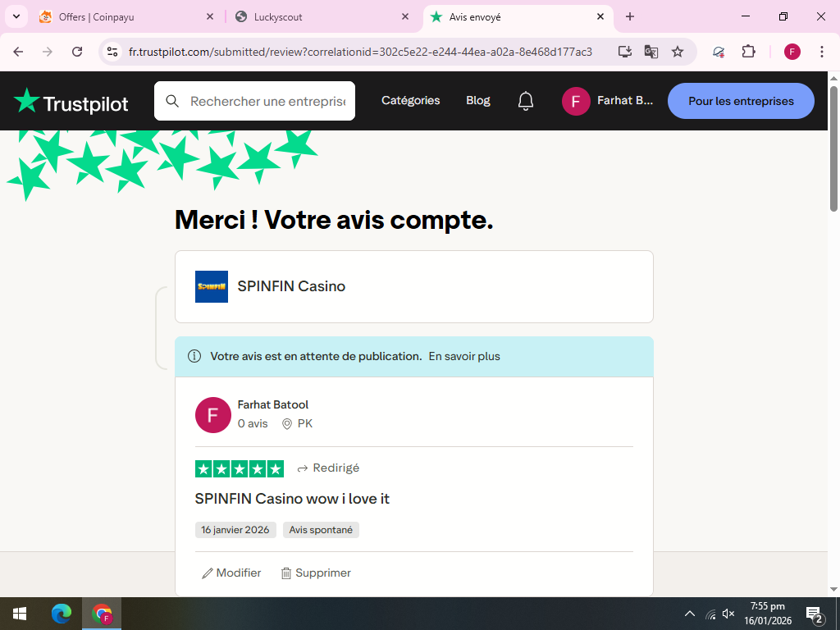Open the taskbar clock and date

point(768,614)
